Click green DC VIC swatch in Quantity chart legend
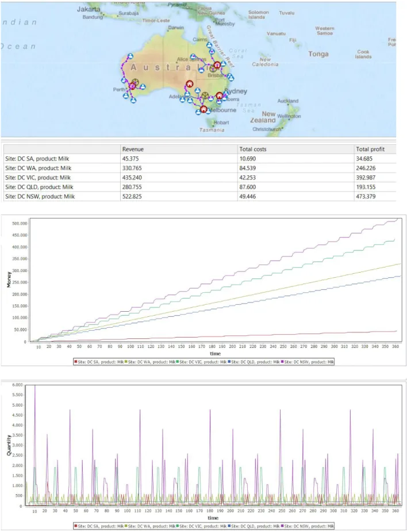407x532 pixels. 178,526
